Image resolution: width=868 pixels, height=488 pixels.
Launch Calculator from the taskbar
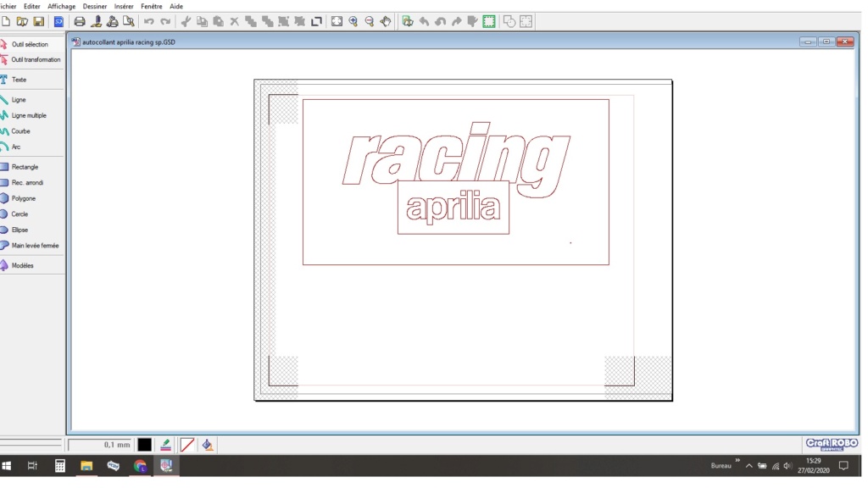[x=60, y=466]
